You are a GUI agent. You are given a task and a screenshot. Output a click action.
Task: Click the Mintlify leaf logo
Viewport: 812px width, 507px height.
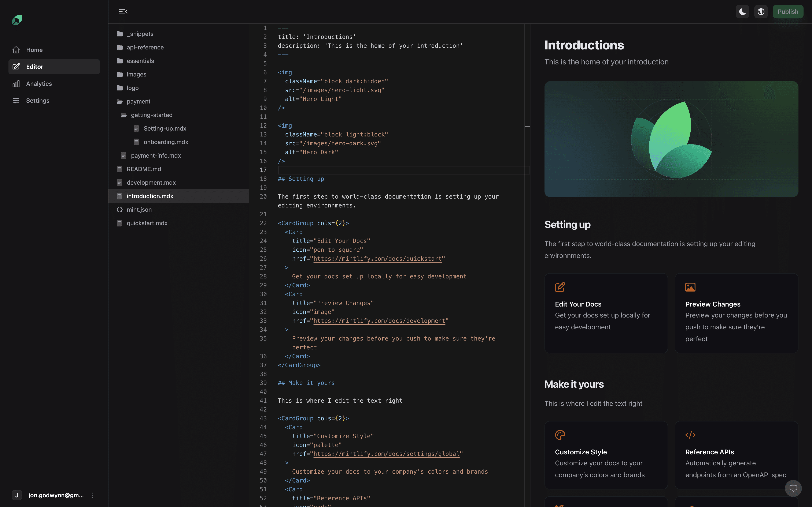click(x=17, y=20)
